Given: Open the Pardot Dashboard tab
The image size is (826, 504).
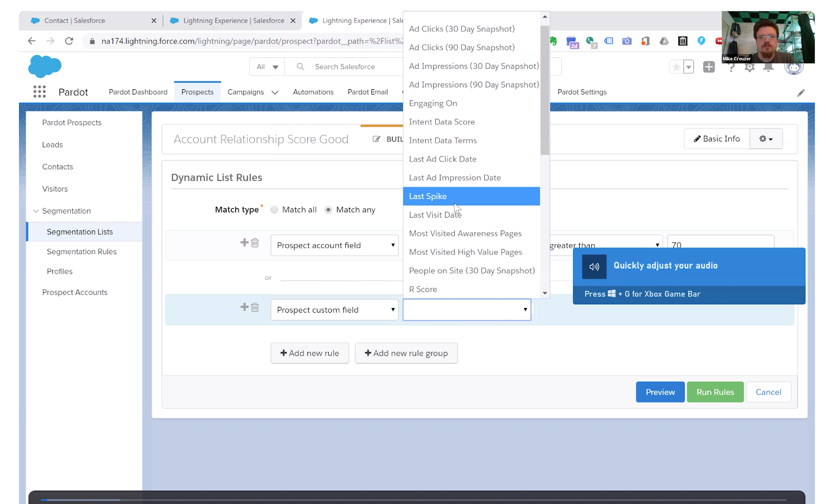Looking at the screenshot, I should [138, 92].
